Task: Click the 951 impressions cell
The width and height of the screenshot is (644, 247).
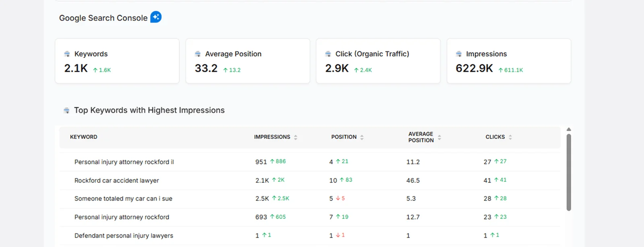Action: pyautogui.click(x=261, y=162)
